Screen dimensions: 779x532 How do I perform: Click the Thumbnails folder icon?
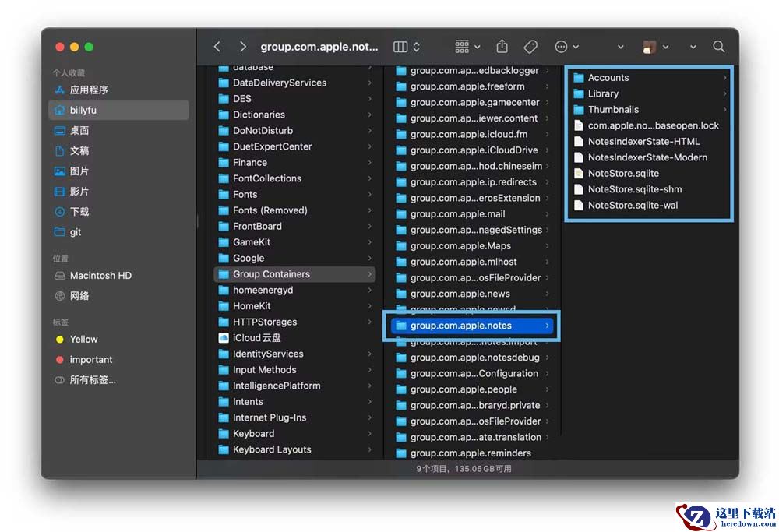click(x=578, y=110)
